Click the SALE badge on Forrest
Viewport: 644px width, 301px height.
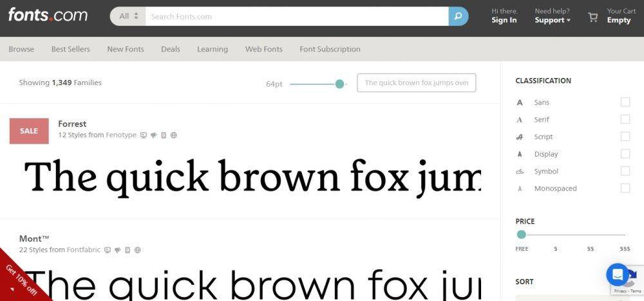coord(29,131)
